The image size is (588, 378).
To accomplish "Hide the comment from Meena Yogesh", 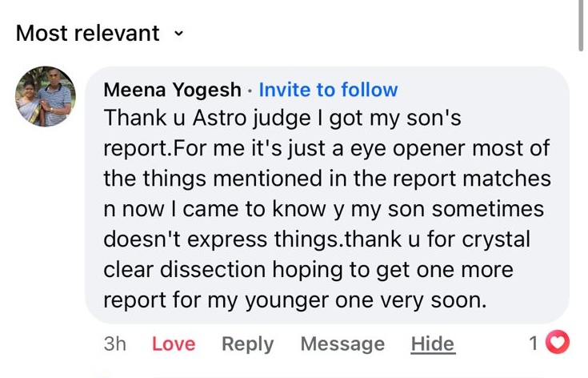I will pos(432,344).
